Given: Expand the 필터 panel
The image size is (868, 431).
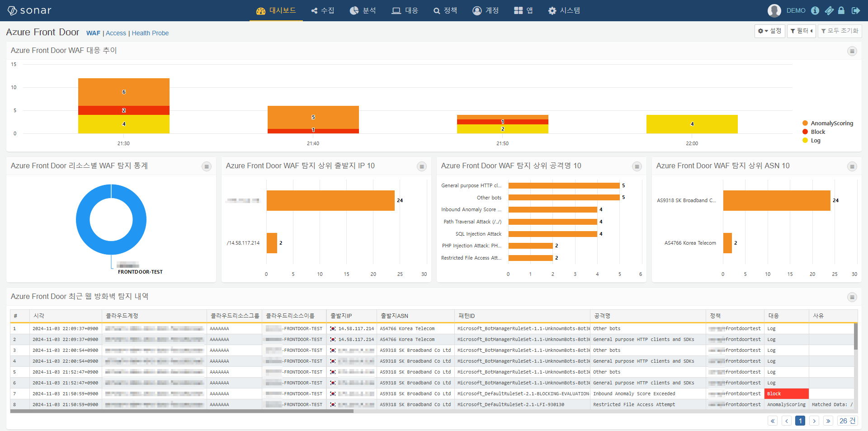Looking at the screenshot, I should pos(801,31).
